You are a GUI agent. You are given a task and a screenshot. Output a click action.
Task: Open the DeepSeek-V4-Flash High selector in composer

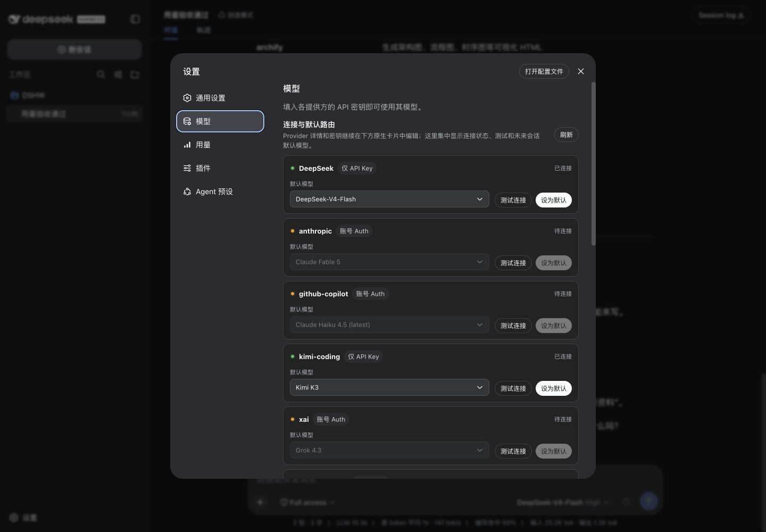[563, 502]
